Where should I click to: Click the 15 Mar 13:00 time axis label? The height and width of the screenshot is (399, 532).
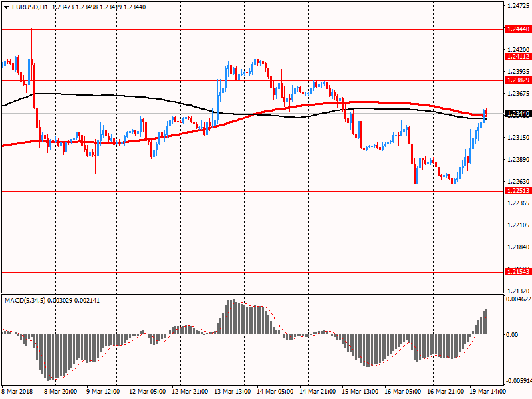[360, 391]
